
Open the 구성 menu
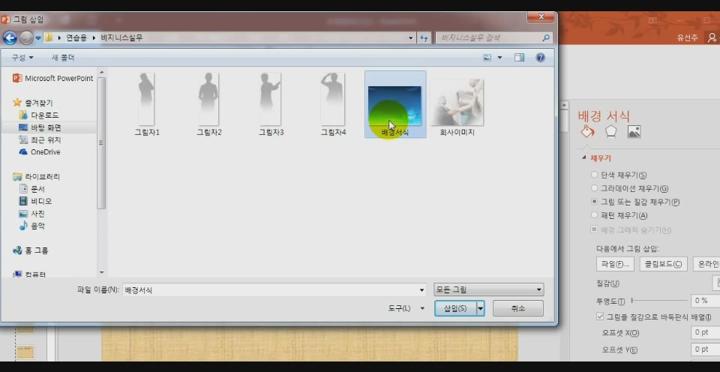22,57
